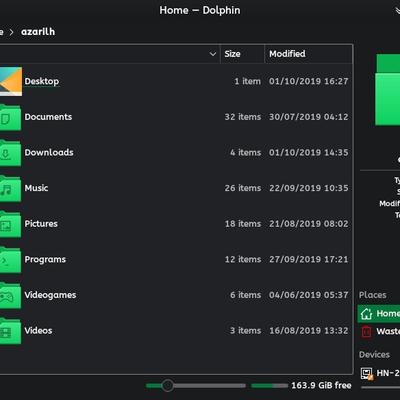Image resolution: width=400 pixels, height=400 pixels.
Task: Click the Devices section header
Action: 374,355
